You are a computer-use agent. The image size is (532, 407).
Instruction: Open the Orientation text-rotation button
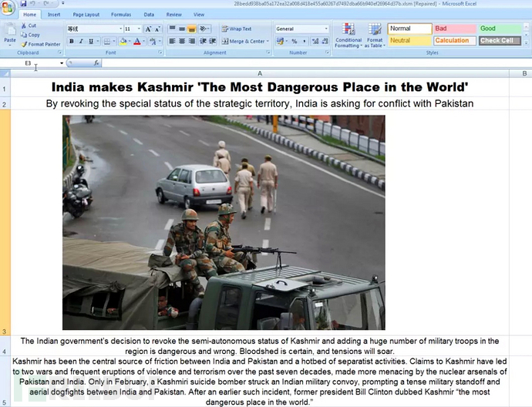[x=204, y=29]
